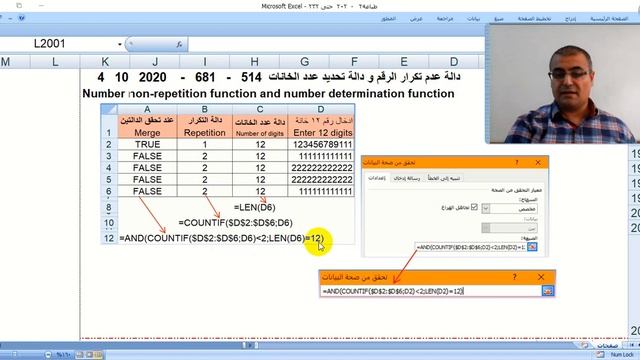Select column L header

(55, 62)
